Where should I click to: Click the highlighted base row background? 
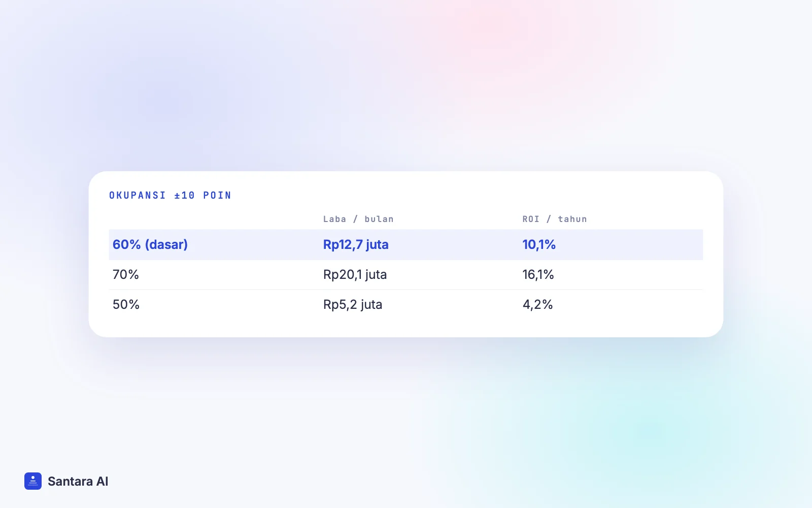pyautogui.click(x=406, y=245)
